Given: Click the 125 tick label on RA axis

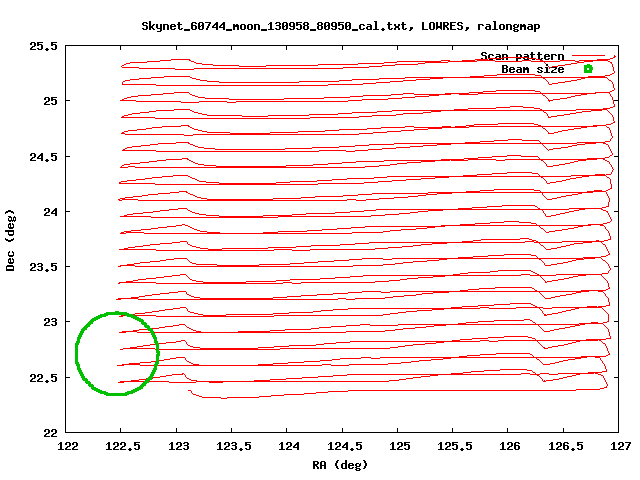Looking at the screenshot, I should click(400, 446).
